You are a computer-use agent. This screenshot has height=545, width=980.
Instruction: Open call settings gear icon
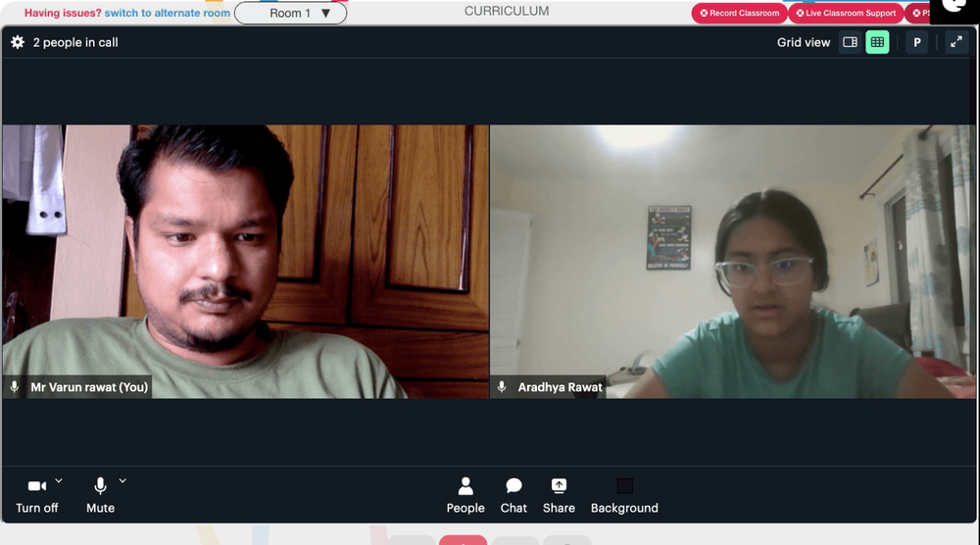pos(18,42)
